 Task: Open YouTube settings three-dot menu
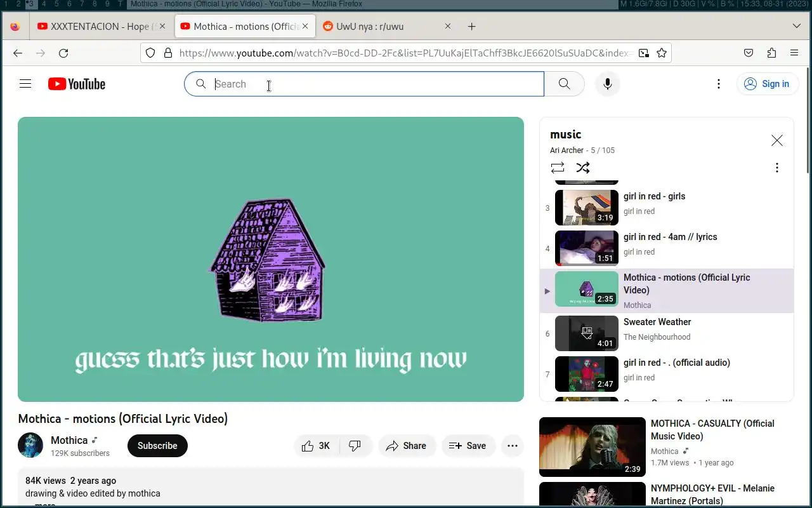(x=718, y=84)
